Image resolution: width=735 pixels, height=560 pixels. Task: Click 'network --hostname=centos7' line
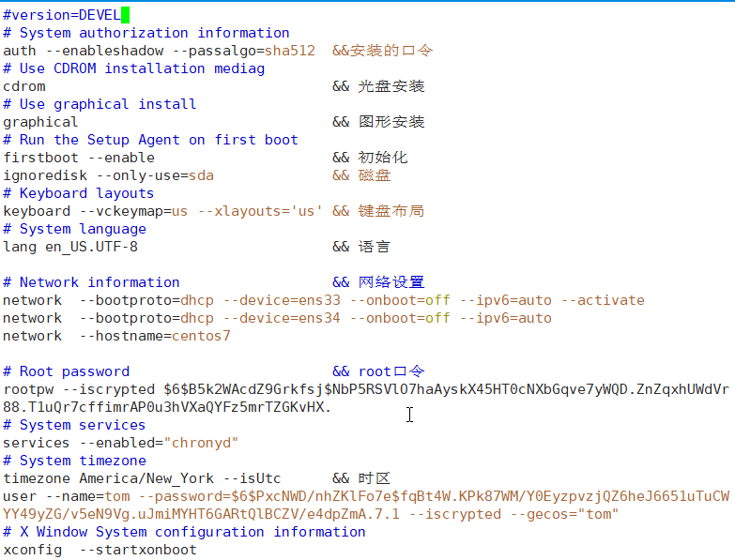116,335
